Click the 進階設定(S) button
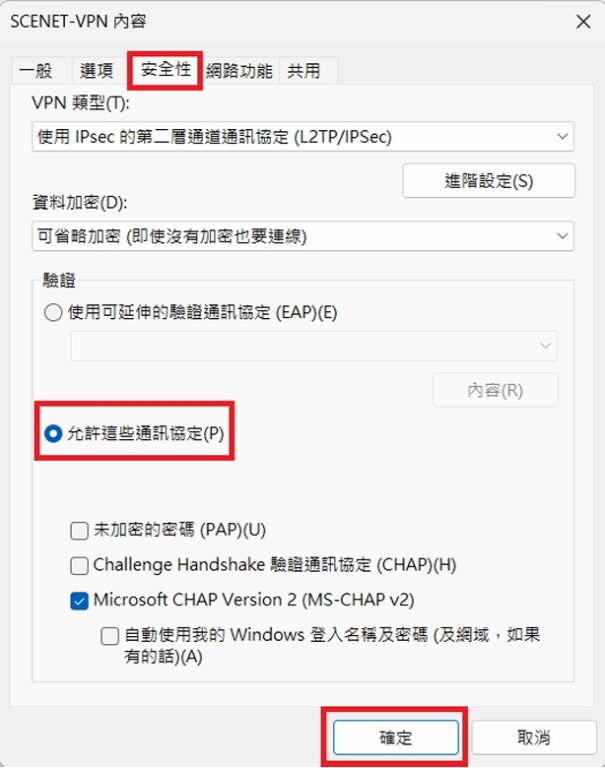Screen dimensions: 605x768 [x=488, y=181]
